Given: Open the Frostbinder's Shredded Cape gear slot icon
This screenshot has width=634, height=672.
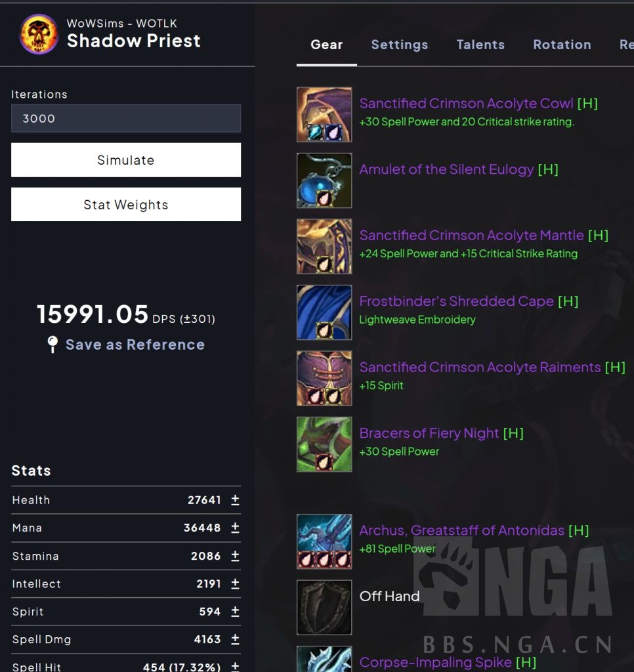Looking at the screenshot, I should pyautogui.click(x=324, y=312).
